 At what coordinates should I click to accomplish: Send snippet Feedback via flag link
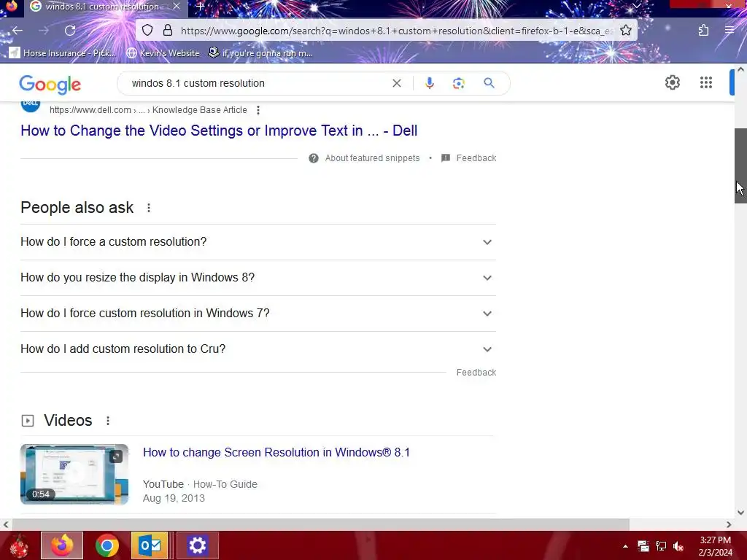[x=469, y=158]
